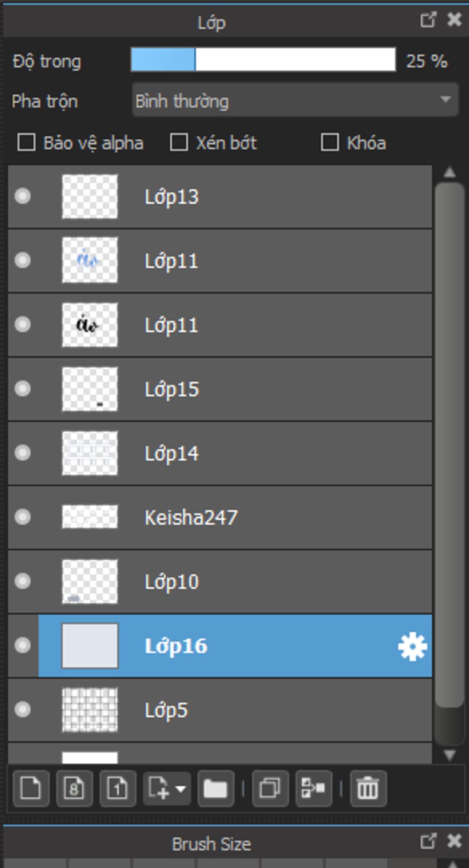The height and width of the screenshot is (868, 469).
Task: Merge layer down using merge icon
Action: pos(314,788)
